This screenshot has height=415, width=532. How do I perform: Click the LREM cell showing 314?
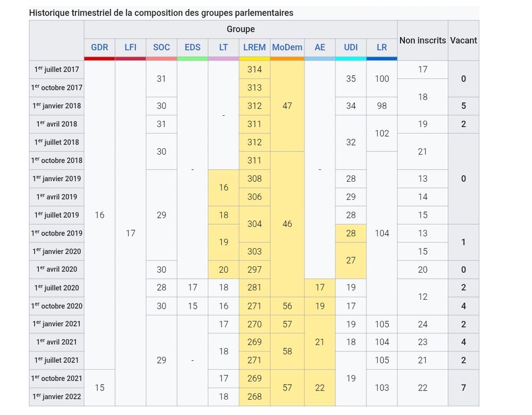254,70
